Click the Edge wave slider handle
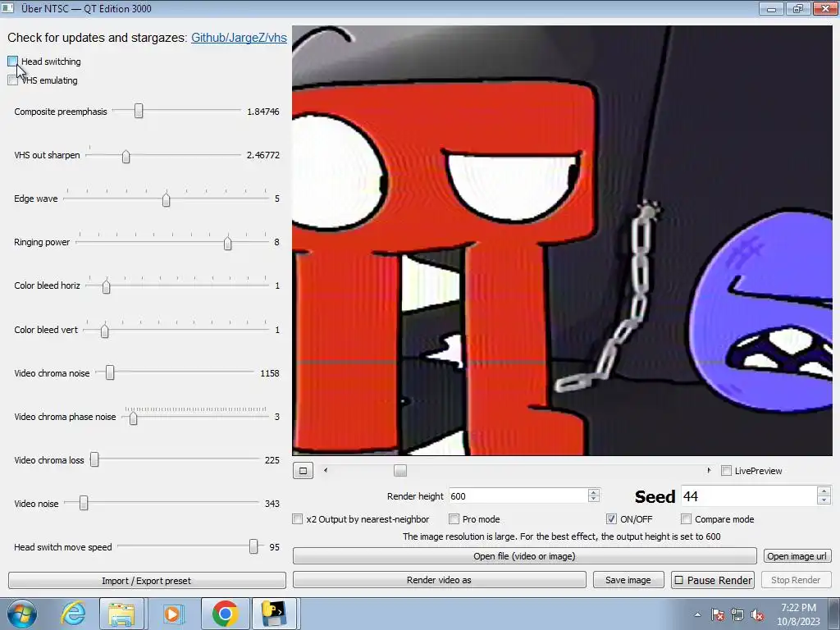 [x=166, y=199]
